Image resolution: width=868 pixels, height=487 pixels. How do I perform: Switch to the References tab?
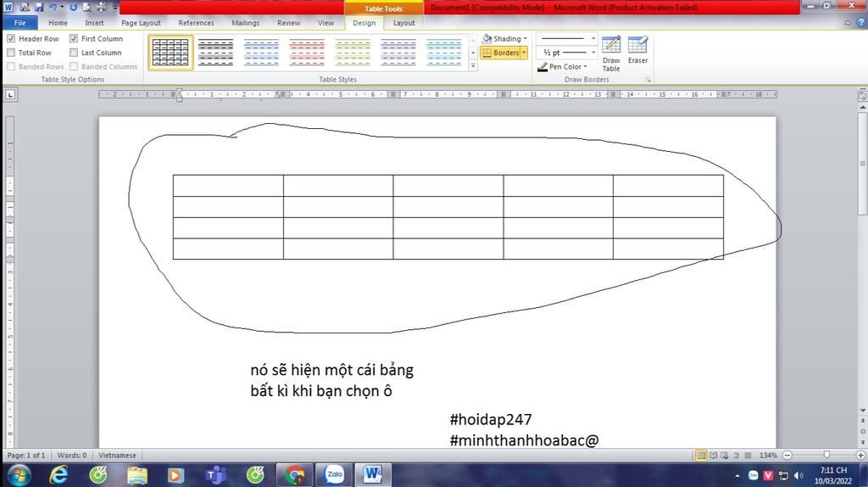pyautogui.click(x=196, y=23)
